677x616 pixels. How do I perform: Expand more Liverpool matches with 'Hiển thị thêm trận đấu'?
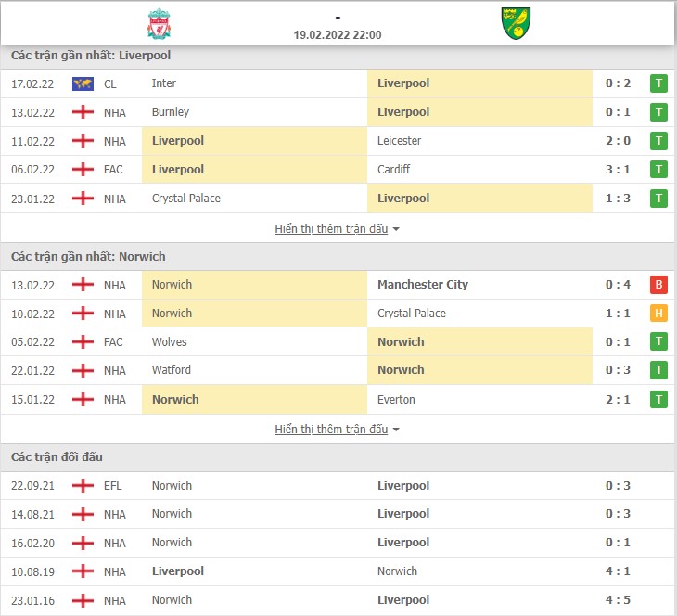(x=331, y=228)
